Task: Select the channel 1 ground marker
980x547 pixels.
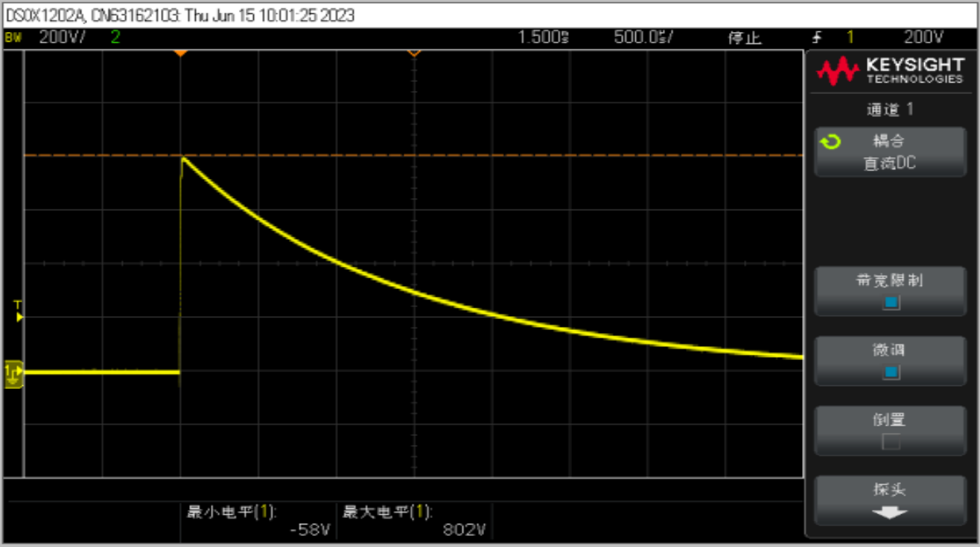Action: [x=13, y=373]
